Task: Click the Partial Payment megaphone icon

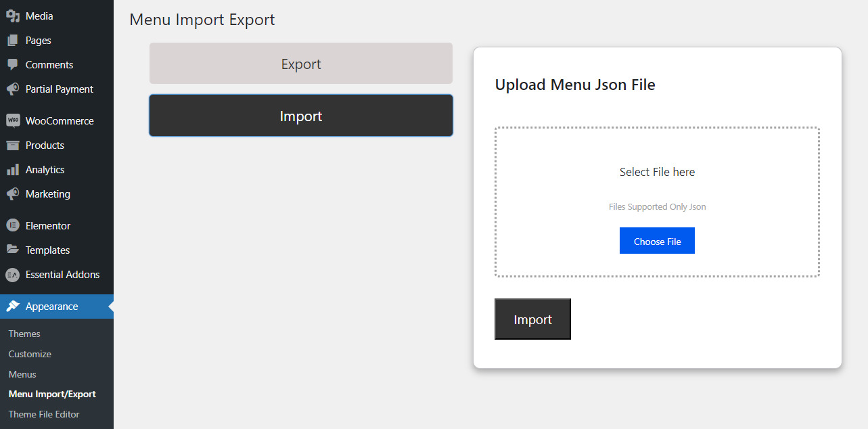Action: 12,89
